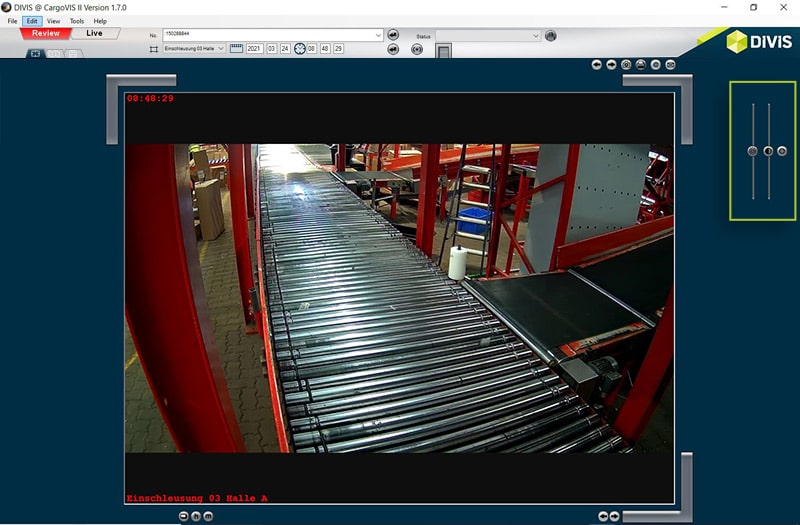
Task: Click the month field 03
Action: [x=271, y=48]
